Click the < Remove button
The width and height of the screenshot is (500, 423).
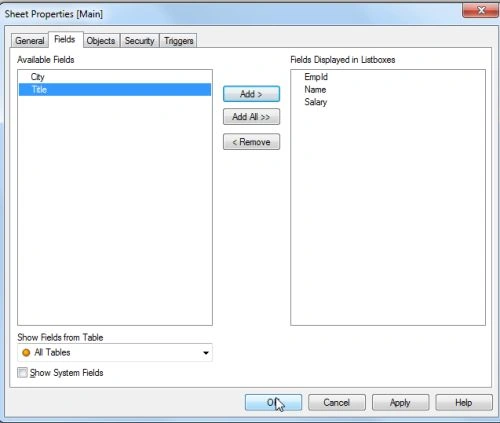[251, 142]
